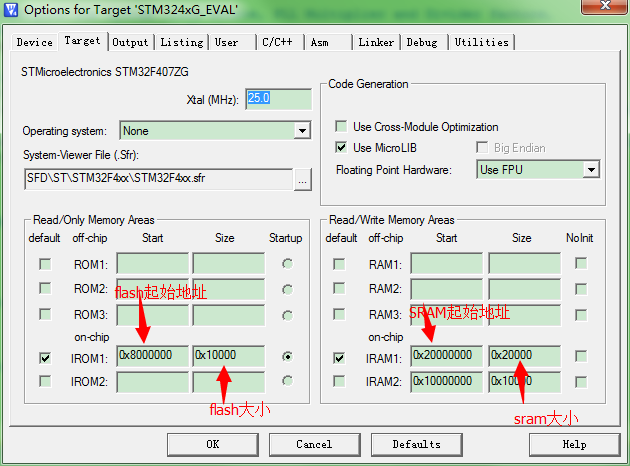630x466 pixels.
Task: Toggle the Use MicroLIB checkbox
Action: (x=341, y=147)
